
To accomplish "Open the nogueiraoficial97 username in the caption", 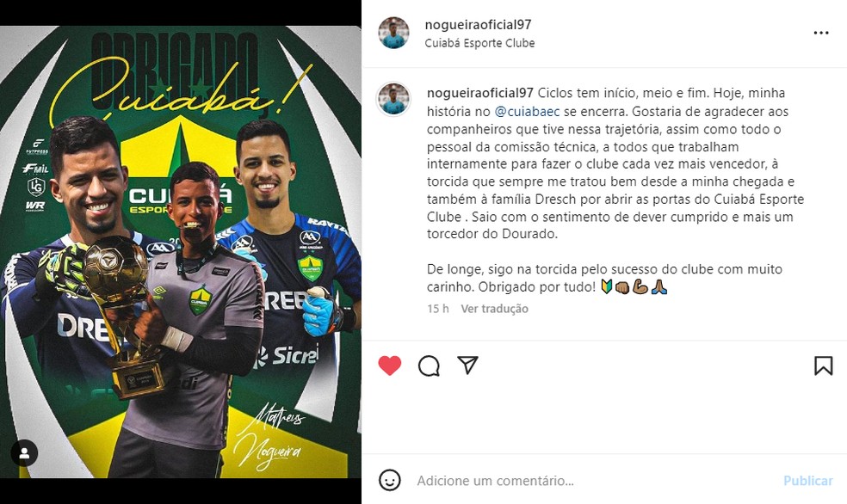I will tap(480, 93).
